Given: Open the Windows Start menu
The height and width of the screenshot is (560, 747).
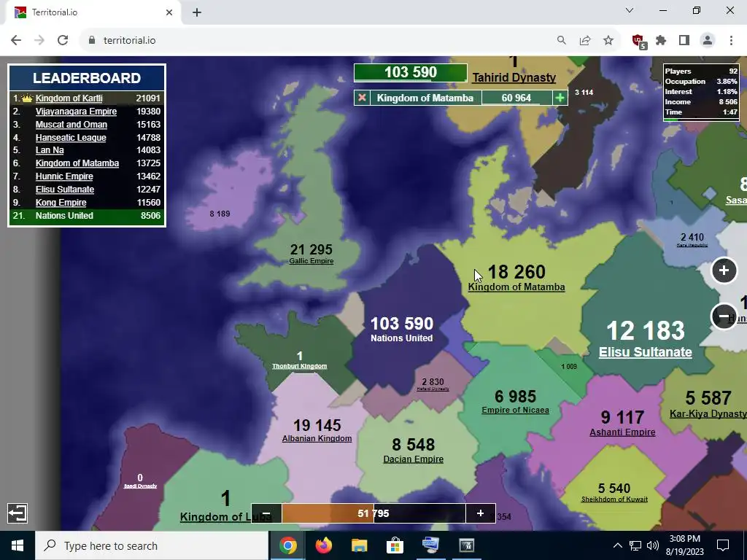Looking at the screenshot, I should pyautogui.click(x=18, y=545).
